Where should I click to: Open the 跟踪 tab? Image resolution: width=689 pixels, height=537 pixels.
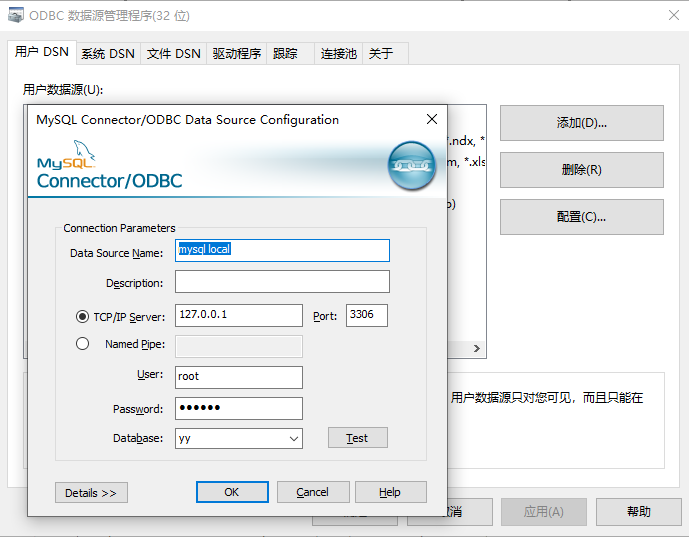290,54
